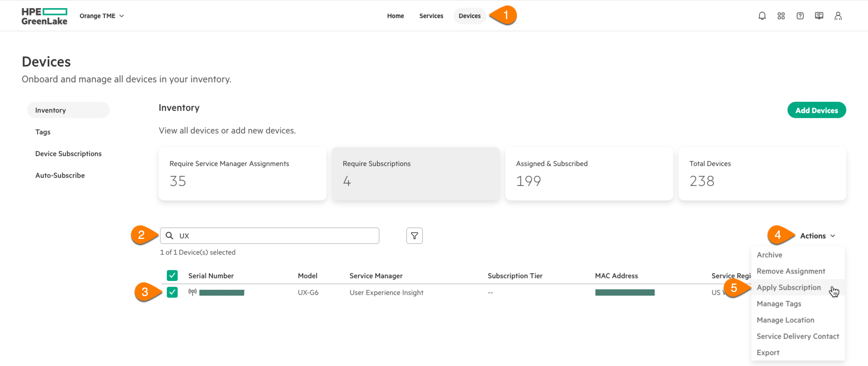Open the user profile icon
Image resolution: width=868 pixels, height=366 pixels.
click(838, 16)
